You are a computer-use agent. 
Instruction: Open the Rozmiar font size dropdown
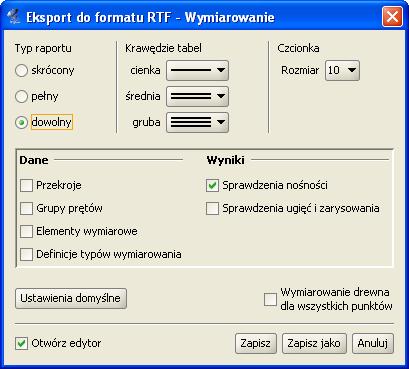click(342, 70)
